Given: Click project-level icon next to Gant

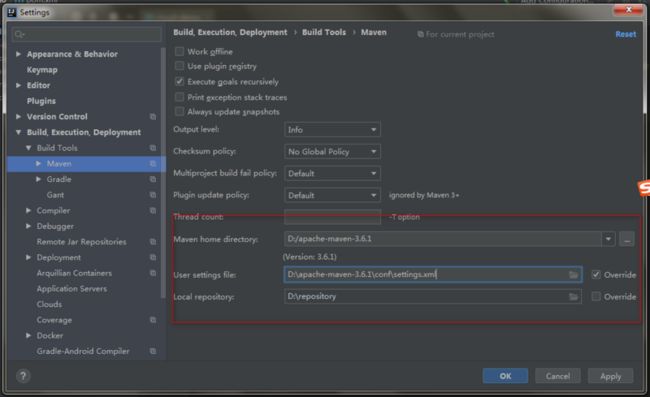Looking at the screenshot, I should coord(153,195).
